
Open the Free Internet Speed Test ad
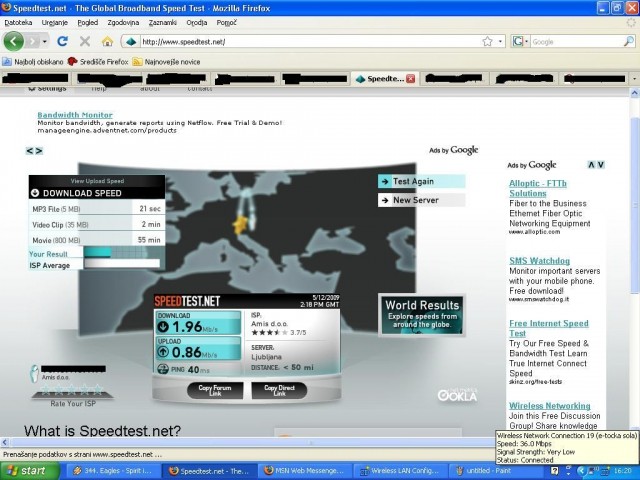click(x=549, y=328)
